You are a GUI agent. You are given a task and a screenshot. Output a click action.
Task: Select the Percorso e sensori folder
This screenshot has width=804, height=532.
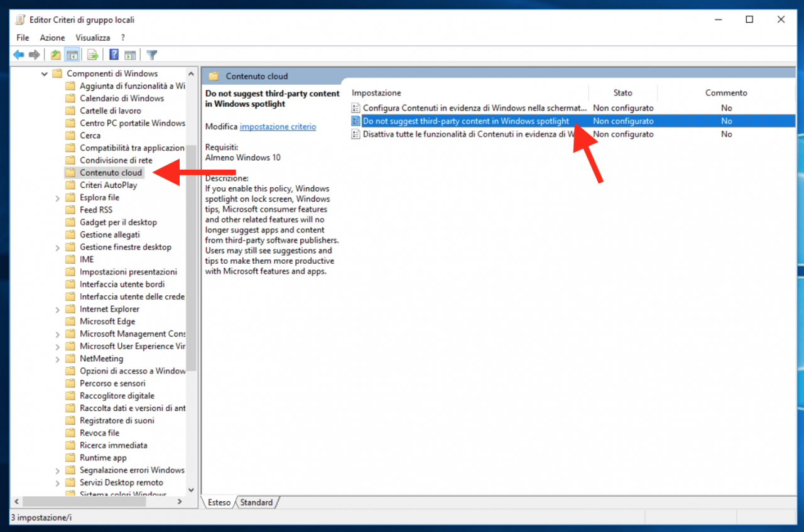(x=112, y=384)
